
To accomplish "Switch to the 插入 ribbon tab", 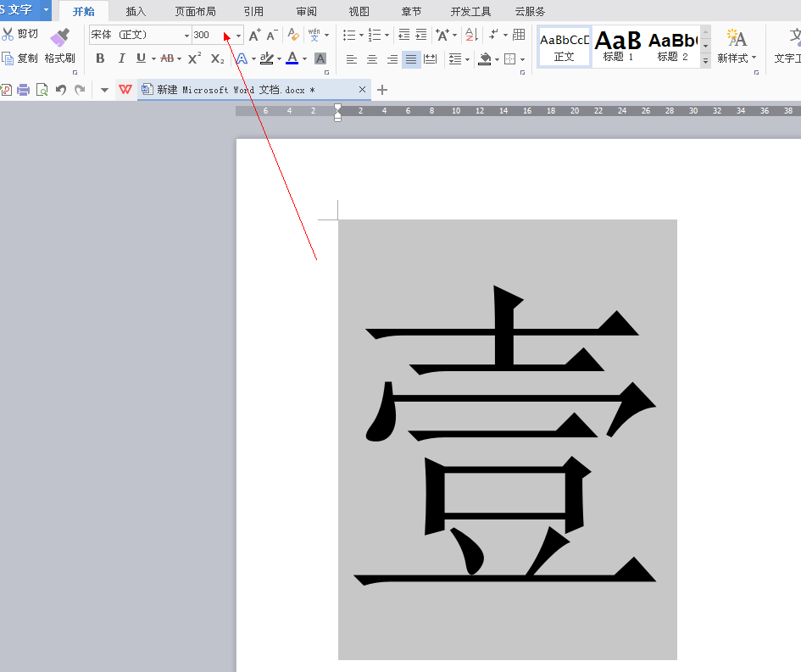I will 136,11.
